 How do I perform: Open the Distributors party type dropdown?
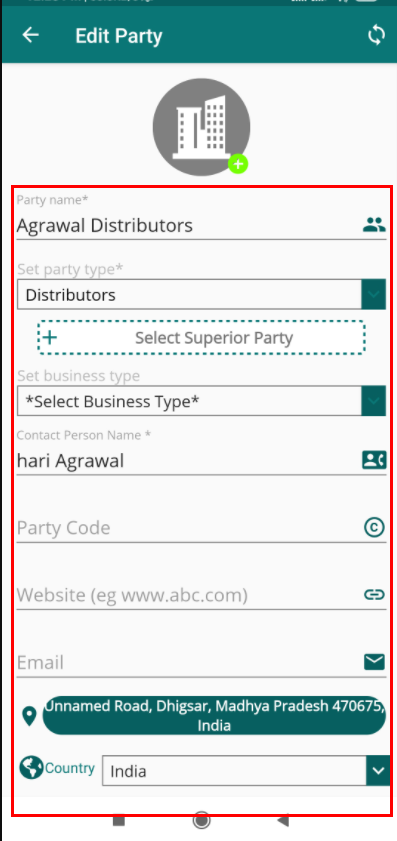(201, 294)
